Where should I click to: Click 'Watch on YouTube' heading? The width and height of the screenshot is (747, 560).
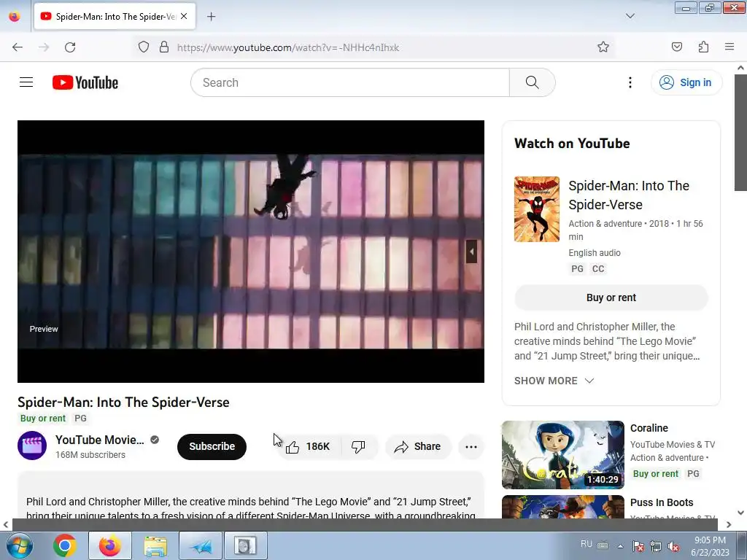pos(572,144)
